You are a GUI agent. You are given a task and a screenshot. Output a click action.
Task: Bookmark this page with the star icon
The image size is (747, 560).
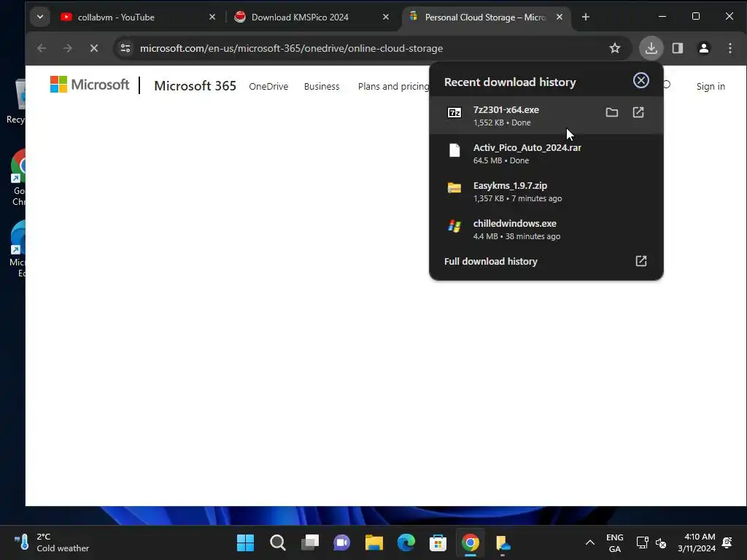tap(615, 48)
